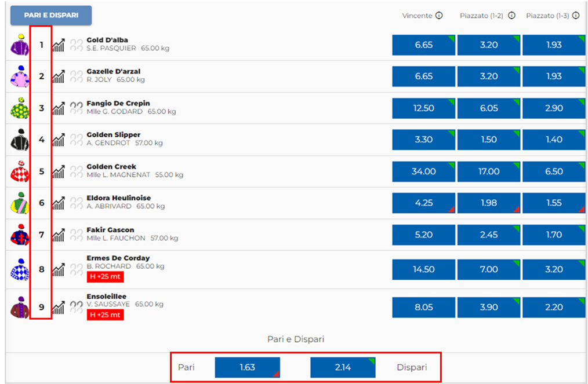This screenshot has width=588, height=384.
Task: Pick Vincente odds 34.00 for Golden Creek
Action: [423, 171]
